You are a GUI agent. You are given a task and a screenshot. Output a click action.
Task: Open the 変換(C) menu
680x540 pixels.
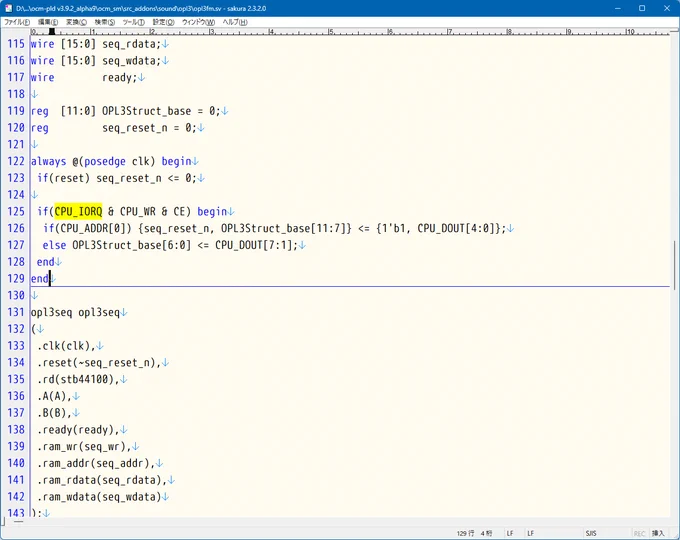coord(76,22)
